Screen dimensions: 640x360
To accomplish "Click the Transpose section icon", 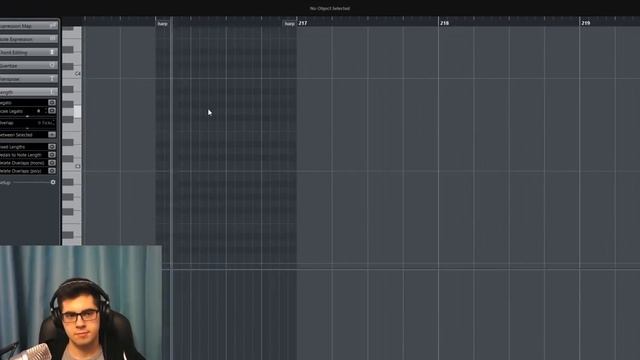I will point(52,78).
